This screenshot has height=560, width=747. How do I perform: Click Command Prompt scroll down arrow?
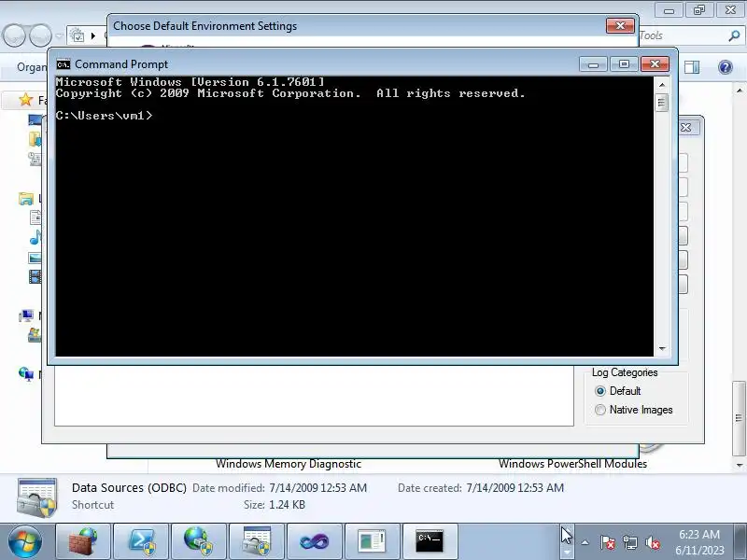tap(662, 348)
